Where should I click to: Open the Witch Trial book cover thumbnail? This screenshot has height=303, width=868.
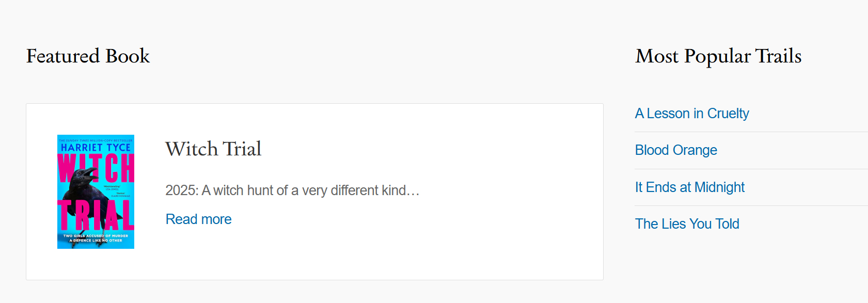(x=96, y=192)
